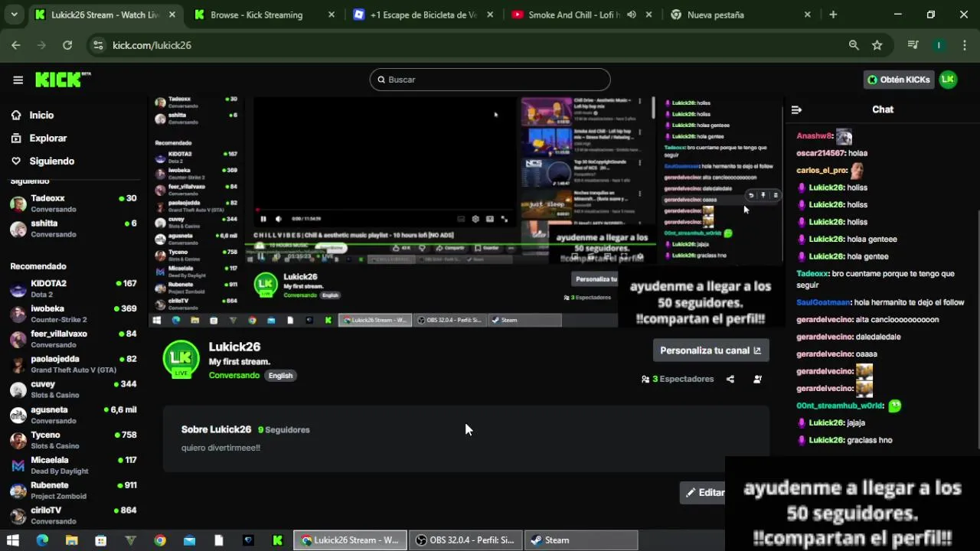
Task: Open the Chrome profile button
Action: (x=939, y=45)
